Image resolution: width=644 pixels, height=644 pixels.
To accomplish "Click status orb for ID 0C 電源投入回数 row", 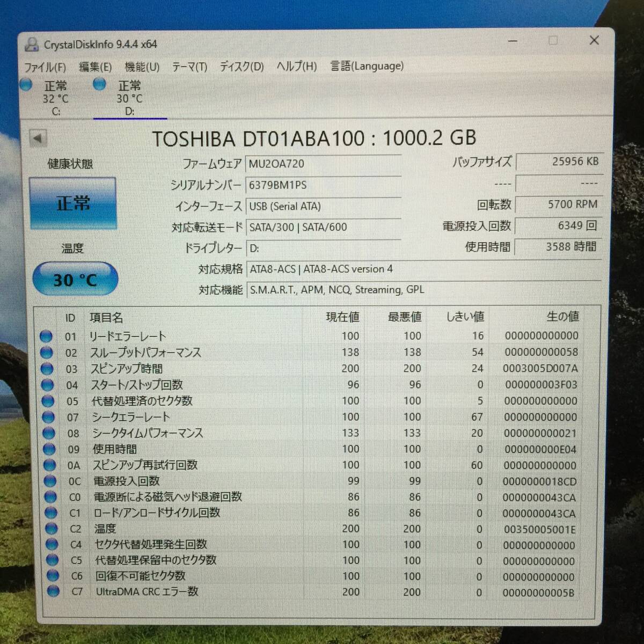I will [50, 481].
